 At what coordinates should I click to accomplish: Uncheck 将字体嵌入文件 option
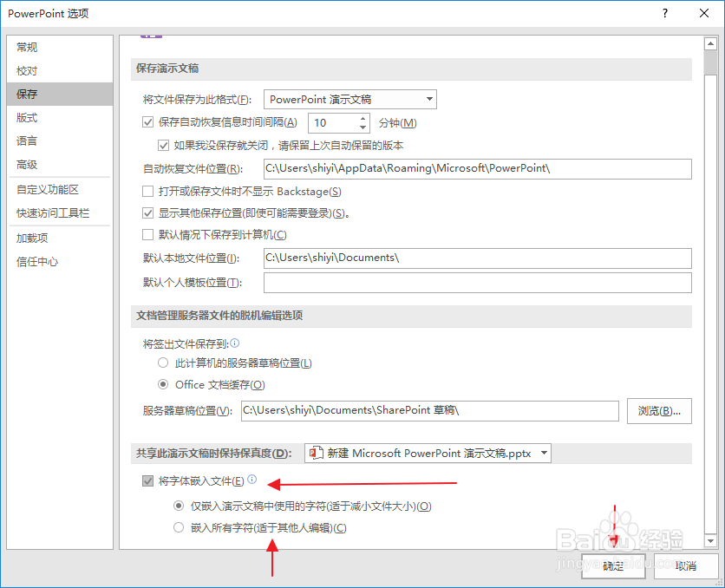coord(147,480)
